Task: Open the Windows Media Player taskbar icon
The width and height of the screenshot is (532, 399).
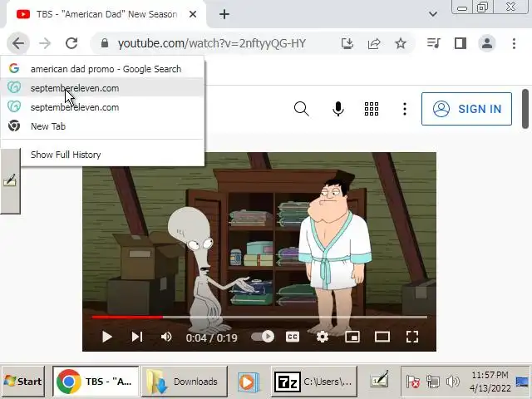Action: click(x=249, y=382)
